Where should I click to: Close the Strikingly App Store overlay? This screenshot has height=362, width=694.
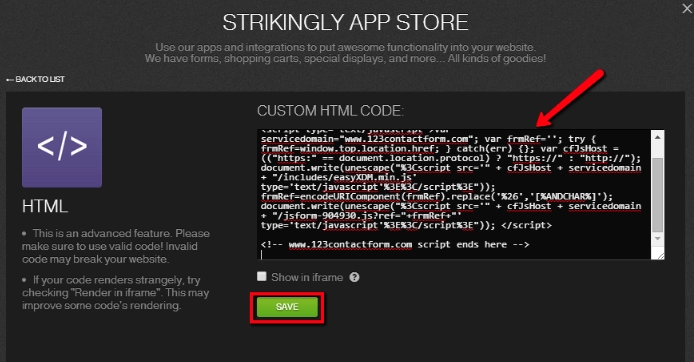click(x=687, y=8)
